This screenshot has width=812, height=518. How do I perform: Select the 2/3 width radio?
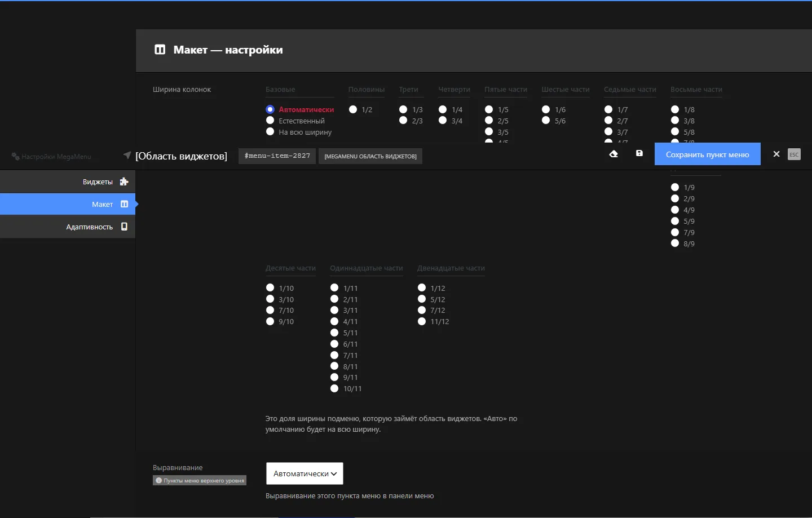click(x=403, y=120)
